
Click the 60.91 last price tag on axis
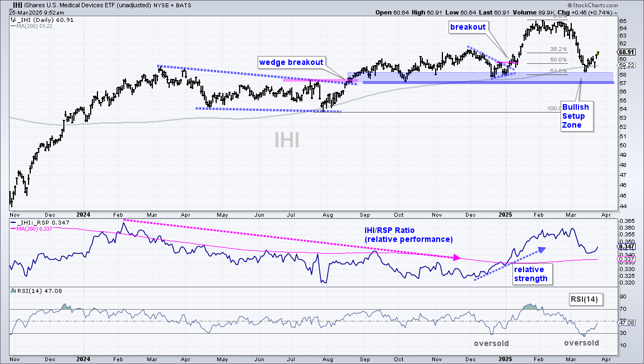click(x=627, y=52)
